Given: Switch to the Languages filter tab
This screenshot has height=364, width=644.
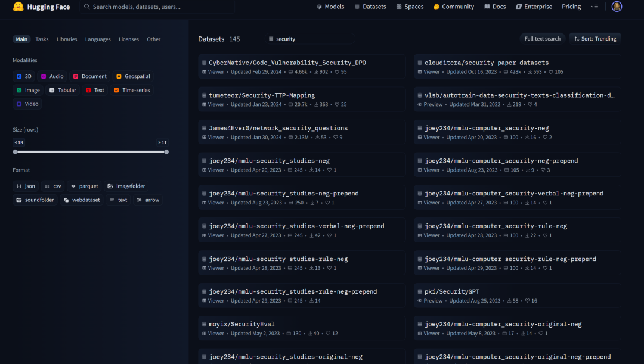Looking at the screenshot, I should [98, 39].
